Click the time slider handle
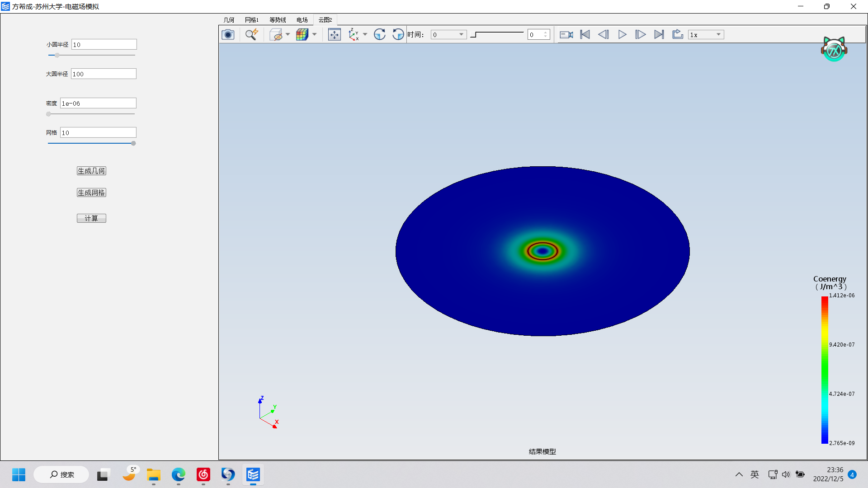868x488 pixels. [474, 35]
